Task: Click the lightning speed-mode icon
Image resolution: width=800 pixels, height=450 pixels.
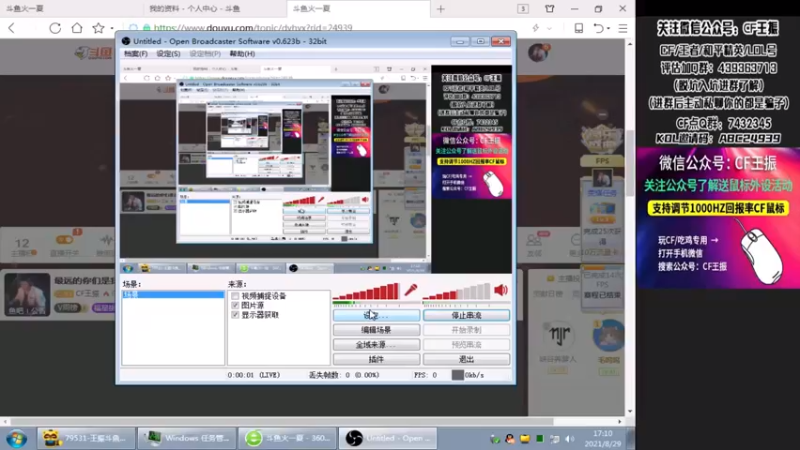Action: click(536, 29)
